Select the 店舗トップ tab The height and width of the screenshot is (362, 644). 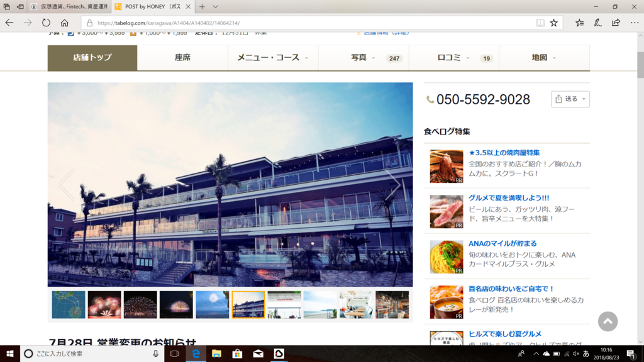point(92,58)
